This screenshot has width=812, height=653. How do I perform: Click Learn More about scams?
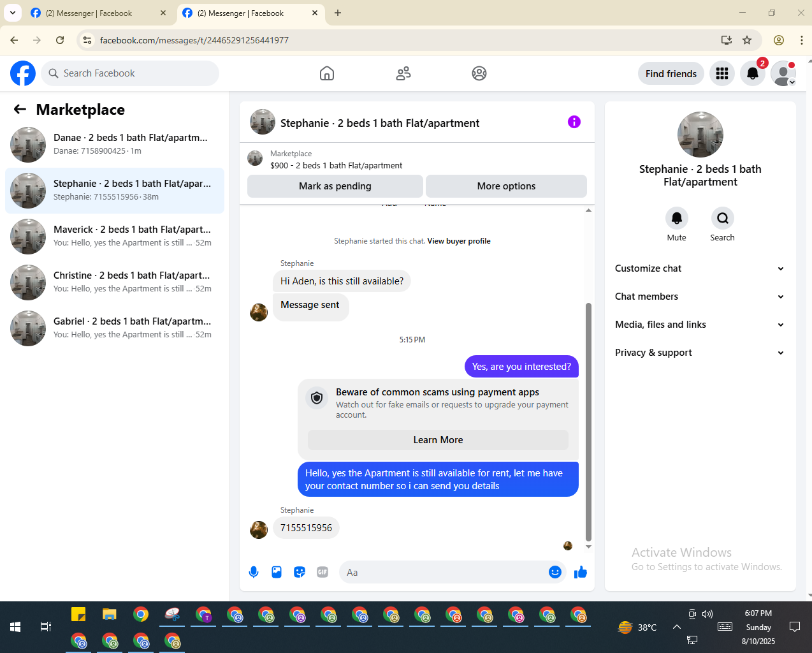438,440
